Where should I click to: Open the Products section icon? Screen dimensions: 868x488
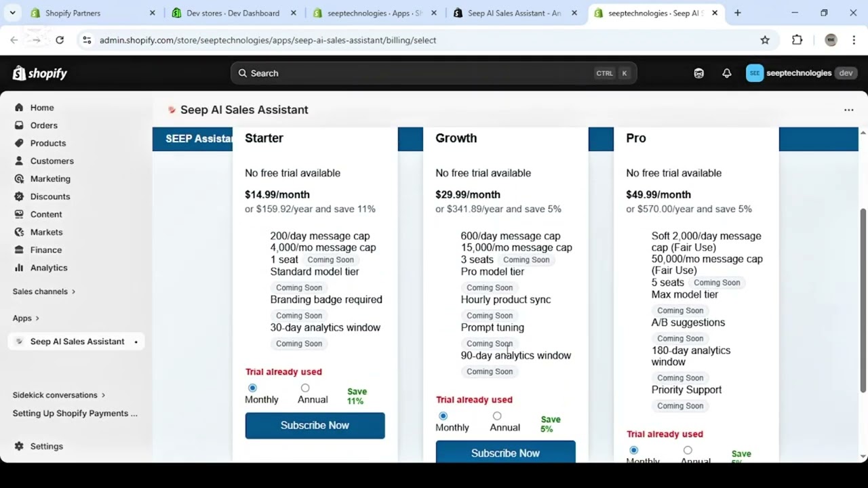tap(19, 143)
